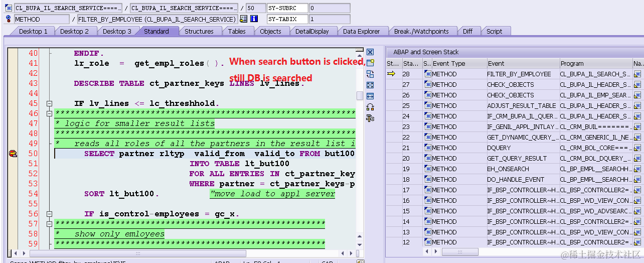Open the DetailDisplay tab

[x=312, y=31]
